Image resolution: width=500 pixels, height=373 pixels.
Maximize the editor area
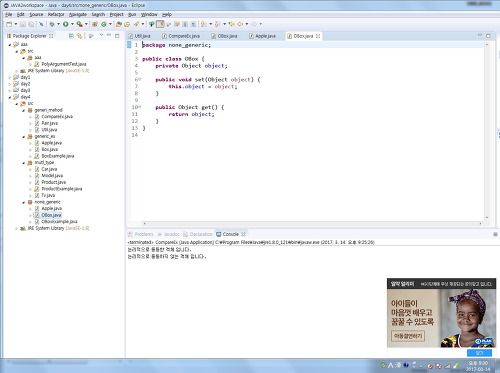[x=488, y=36]
